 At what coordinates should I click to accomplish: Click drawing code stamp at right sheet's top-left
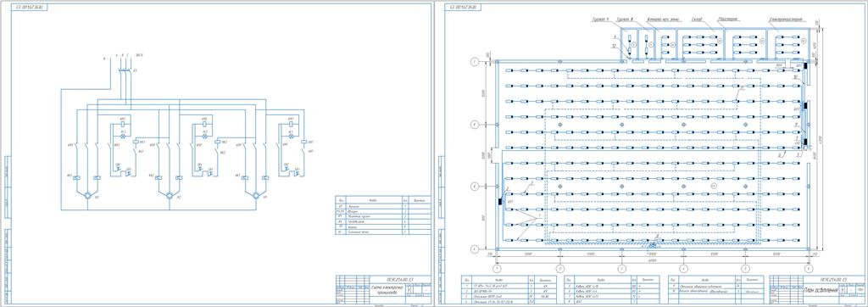click(465, 7)
